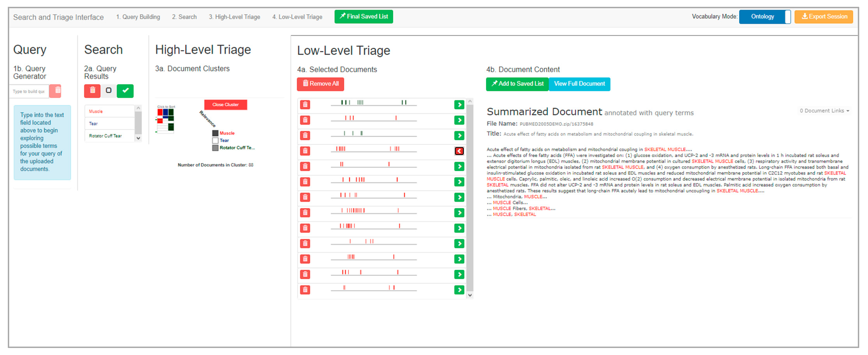Expand the 0 Document Links dropdown
The height and width of the screenshot is (355, 868).
tap(824, 111)
